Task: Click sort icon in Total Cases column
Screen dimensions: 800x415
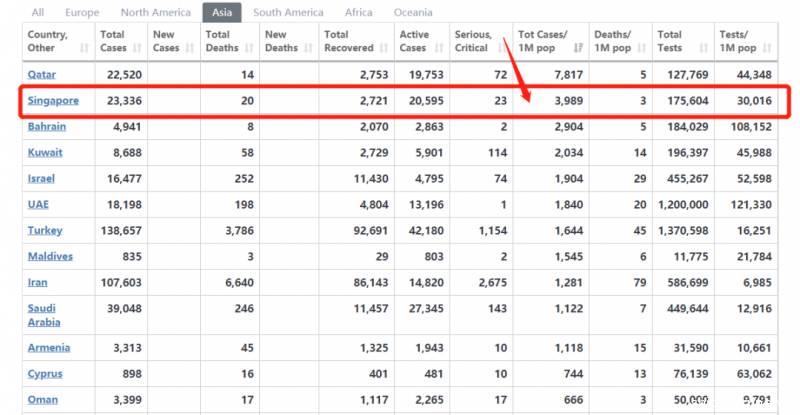Action: click(142, 48)
